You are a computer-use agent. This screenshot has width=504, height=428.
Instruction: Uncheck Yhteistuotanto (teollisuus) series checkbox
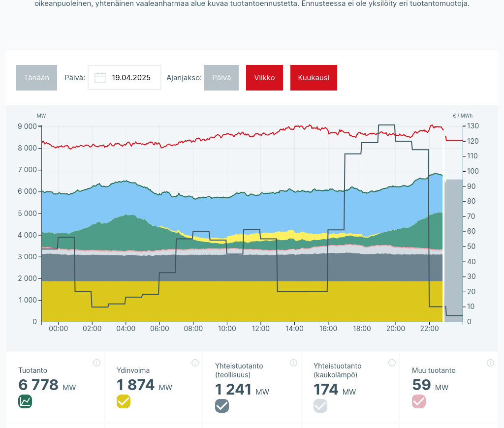tap(222, 406)
